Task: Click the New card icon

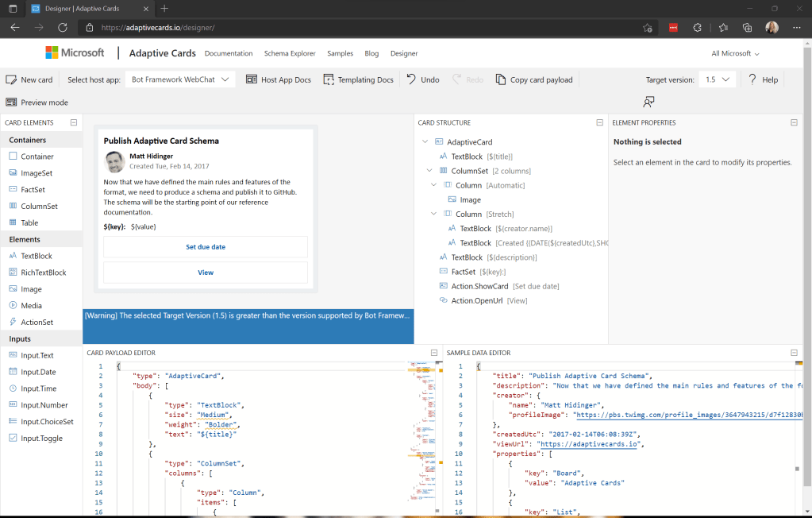Action: click(x=11, y=79)
